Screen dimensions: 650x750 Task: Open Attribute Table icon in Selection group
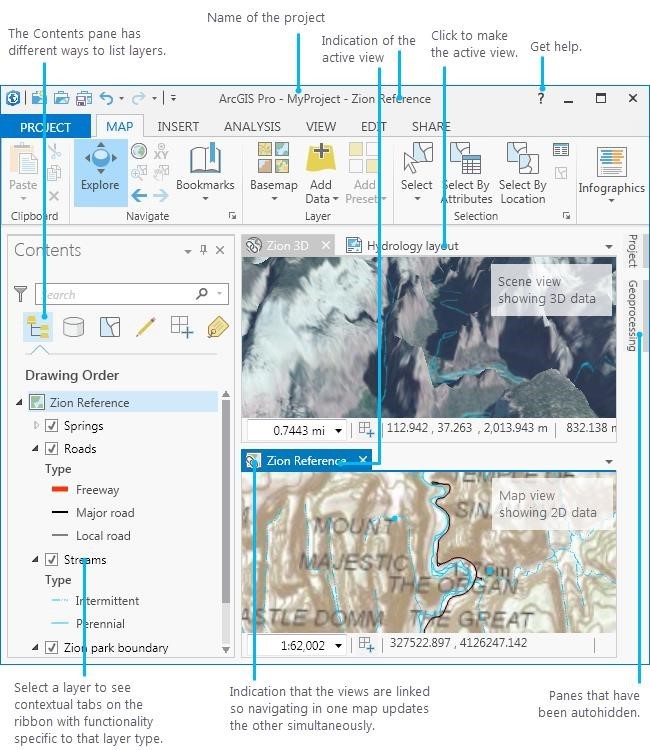(561, 150)
